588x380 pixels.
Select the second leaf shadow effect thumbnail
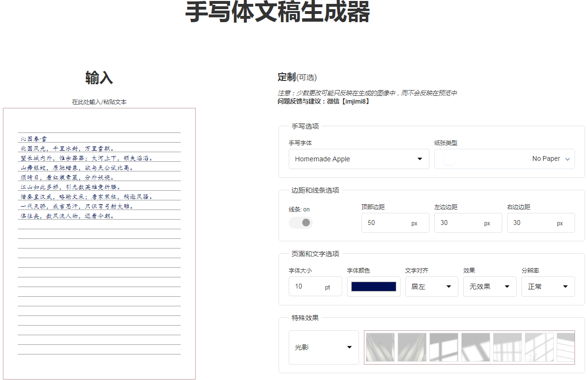pyautogui.click(x=411, y=347)
